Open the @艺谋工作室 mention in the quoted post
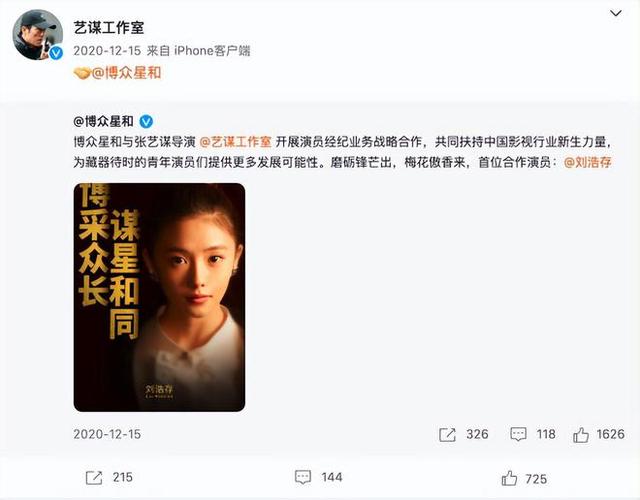The height and width of the screenshot is (500, 640). click(236, 142)
